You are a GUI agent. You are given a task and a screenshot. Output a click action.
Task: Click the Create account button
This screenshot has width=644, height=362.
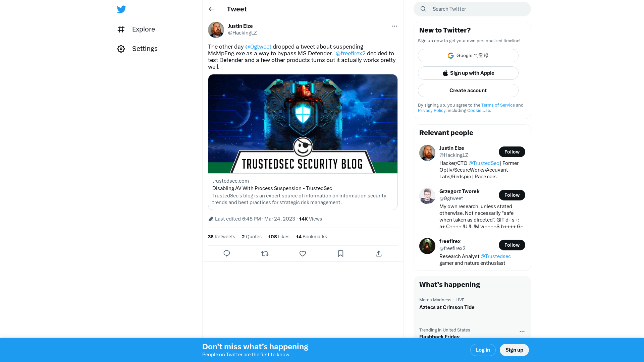pyautogui.click(x=468, y=90)
